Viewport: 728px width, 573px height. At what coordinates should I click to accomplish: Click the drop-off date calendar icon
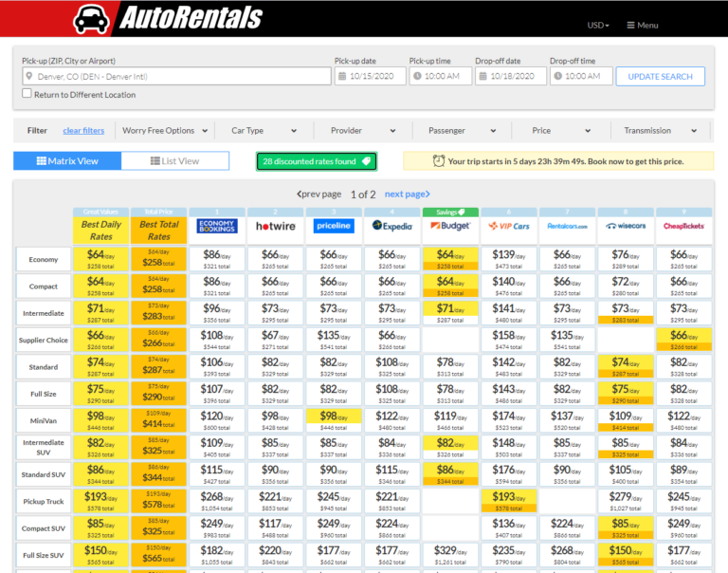(x=482, y=76)
